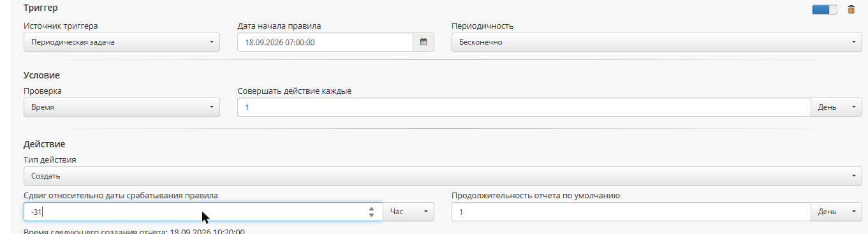
Task: Focus the Совершать действие каждые value field
Action: point(524,107)
